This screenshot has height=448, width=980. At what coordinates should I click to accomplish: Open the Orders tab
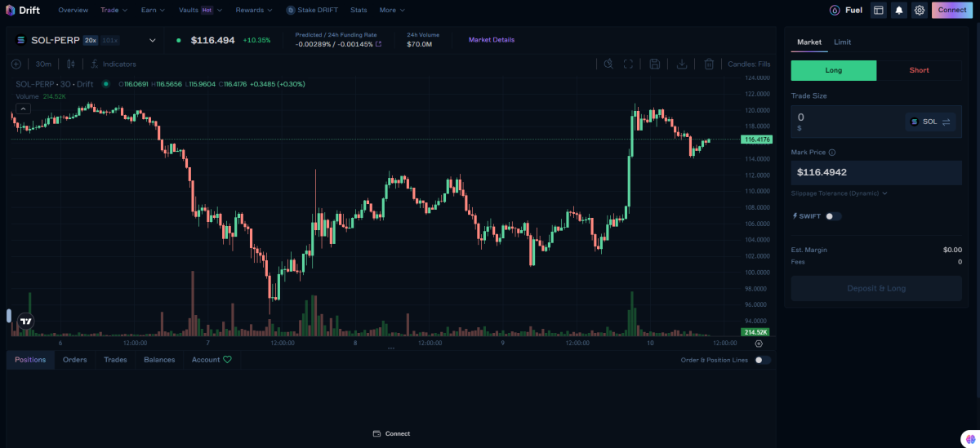pyautogui.click(x=75, y=360)
